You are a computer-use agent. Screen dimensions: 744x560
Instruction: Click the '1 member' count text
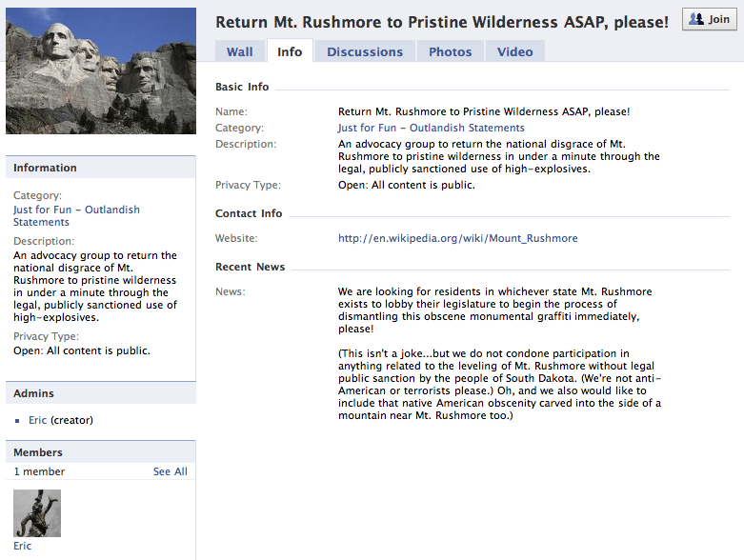(x=39, y=471)
